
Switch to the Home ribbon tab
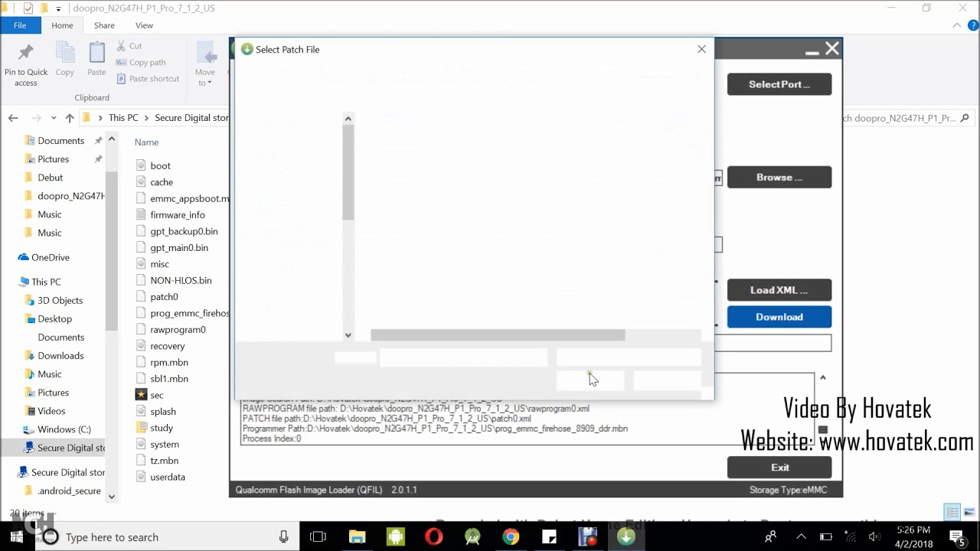(x=62, y=25)
